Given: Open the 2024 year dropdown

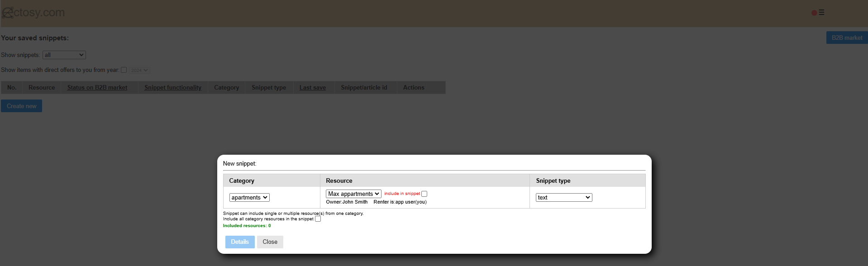Looking at the screenshot, I should pyautogui.click(x=139, y=70).
